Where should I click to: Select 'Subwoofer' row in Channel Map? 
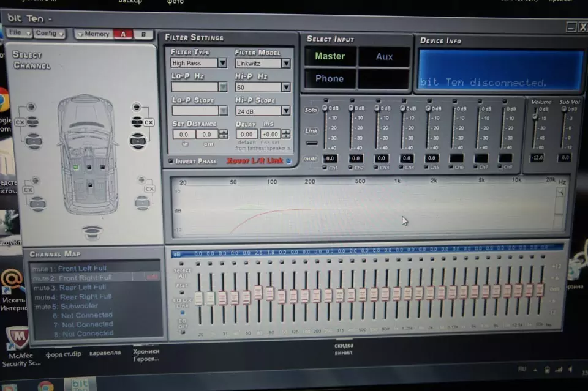[x=96, y=307]
